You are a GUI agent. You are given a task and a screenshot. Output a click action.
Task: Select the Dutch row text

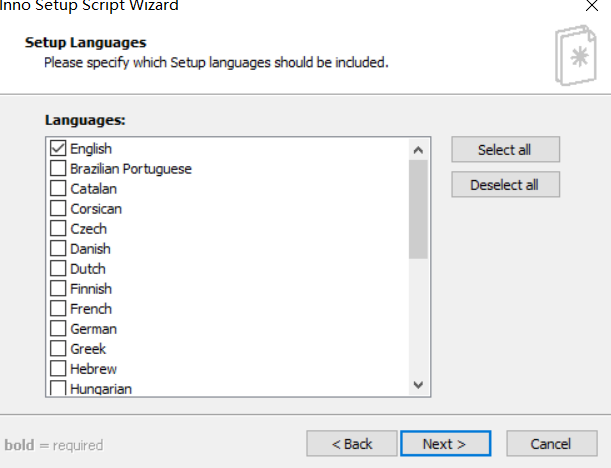[x=88, y=269]
